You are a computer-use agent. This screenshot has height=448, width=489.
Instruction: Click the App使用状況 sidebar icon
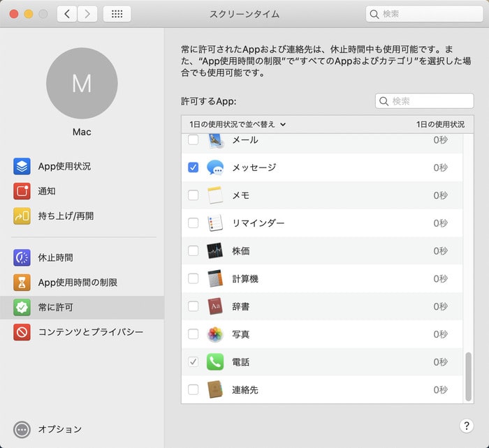pos(22,166)
